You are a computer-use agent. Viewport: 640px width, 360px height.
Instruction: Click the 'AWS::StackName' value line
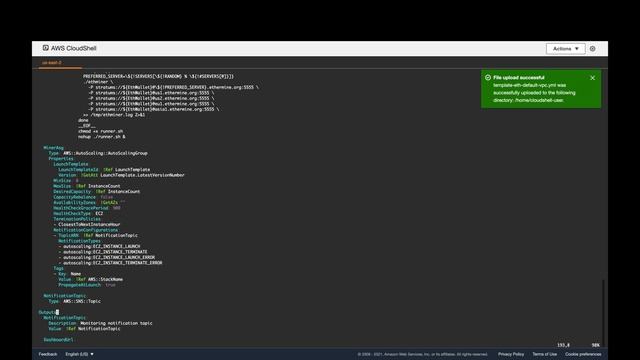tap(90, 280)
